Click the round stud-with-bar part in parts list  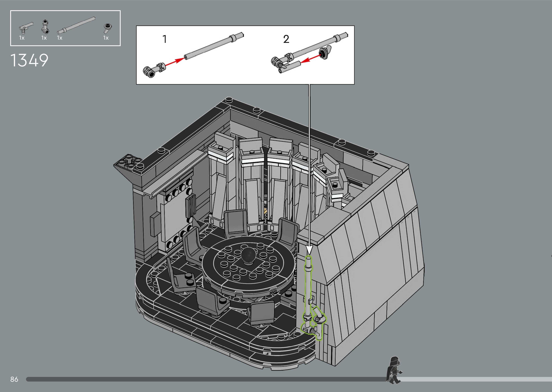107,28
